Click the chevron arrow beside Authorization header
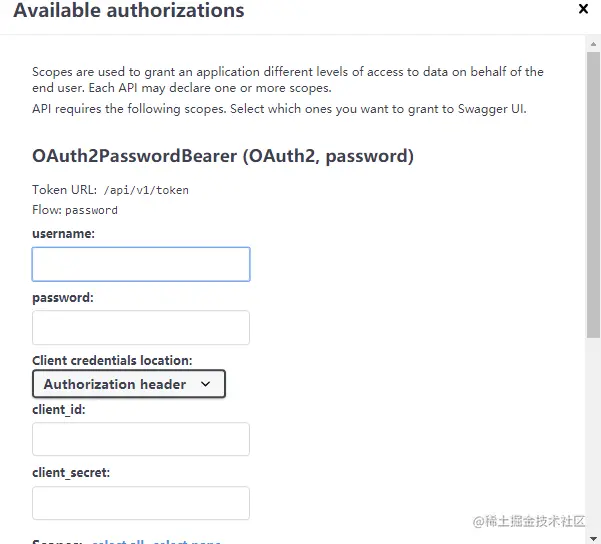Viewport: 601px width, 544px height. point(206,384)
